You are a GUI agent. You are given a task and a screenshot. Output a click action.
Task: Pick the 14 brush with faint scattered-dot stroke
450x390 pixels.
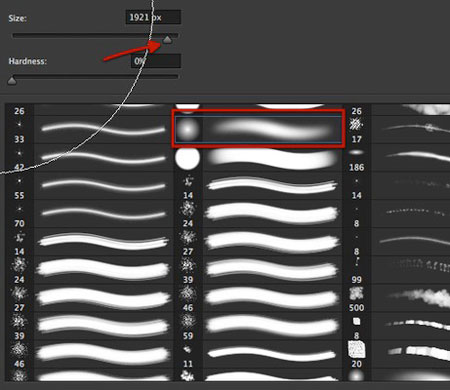coord(397,186)
